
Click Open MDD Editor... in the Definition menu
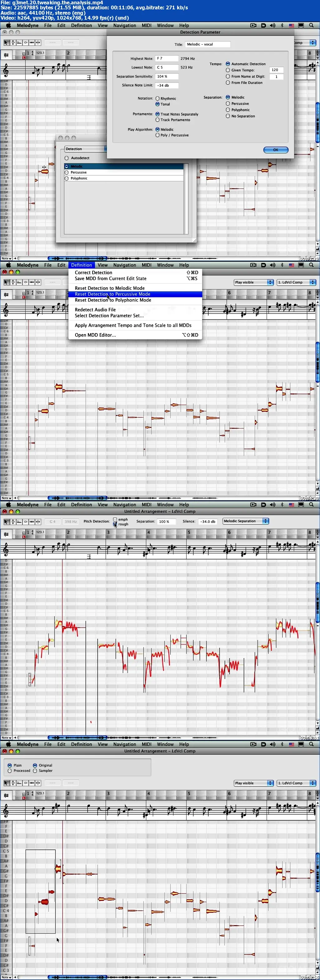coord(95,335)
